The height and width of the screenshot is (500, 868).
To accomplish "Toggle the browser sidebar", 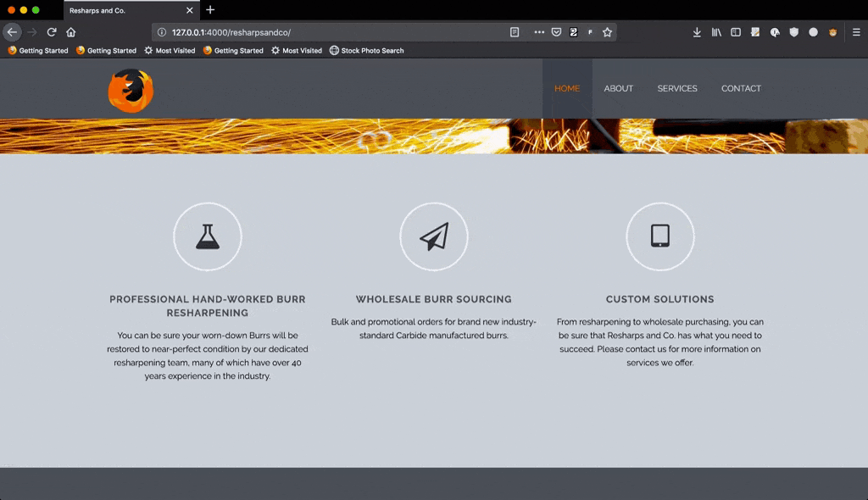I will [x=736, y=32].
